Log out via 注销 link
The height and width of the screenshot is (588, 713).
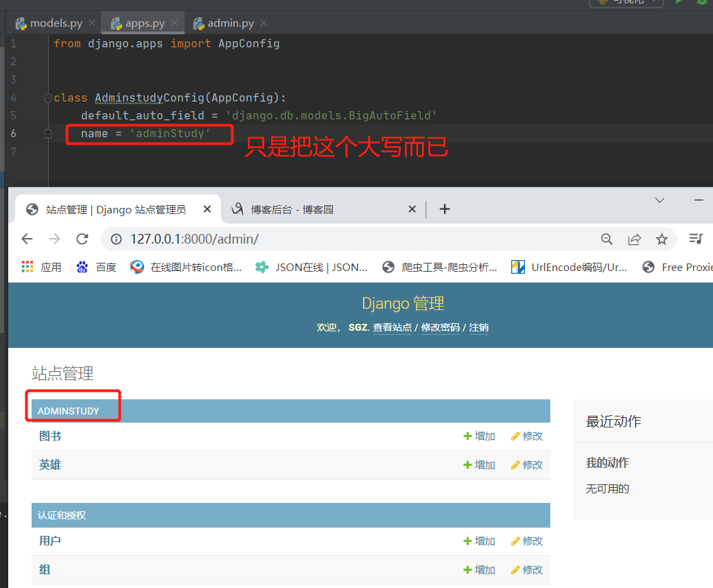pos(479,327)
